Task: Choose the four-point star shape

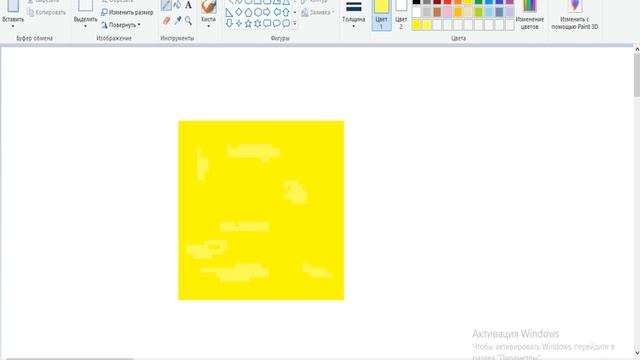Action: (x=239, y=23)
